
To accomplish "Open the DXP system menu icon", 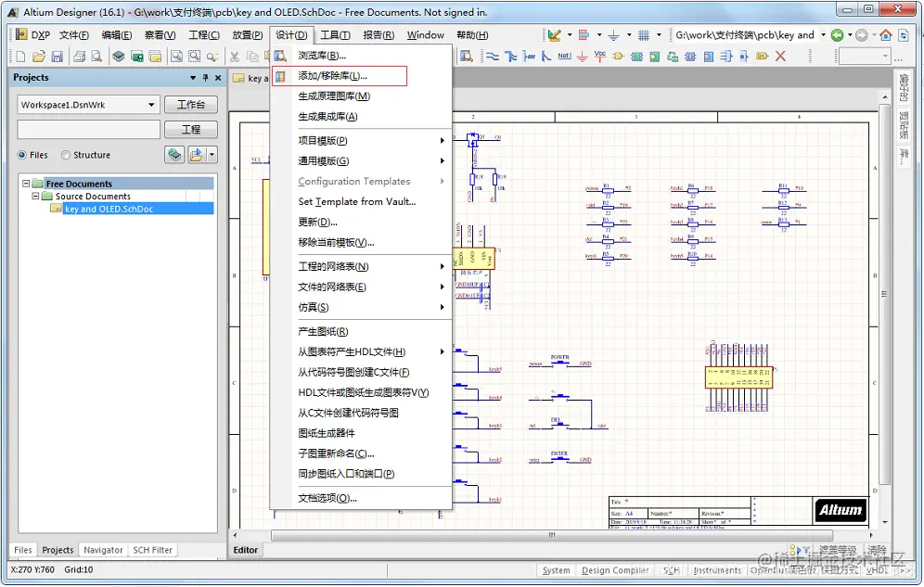I will [x=21, y=34].
